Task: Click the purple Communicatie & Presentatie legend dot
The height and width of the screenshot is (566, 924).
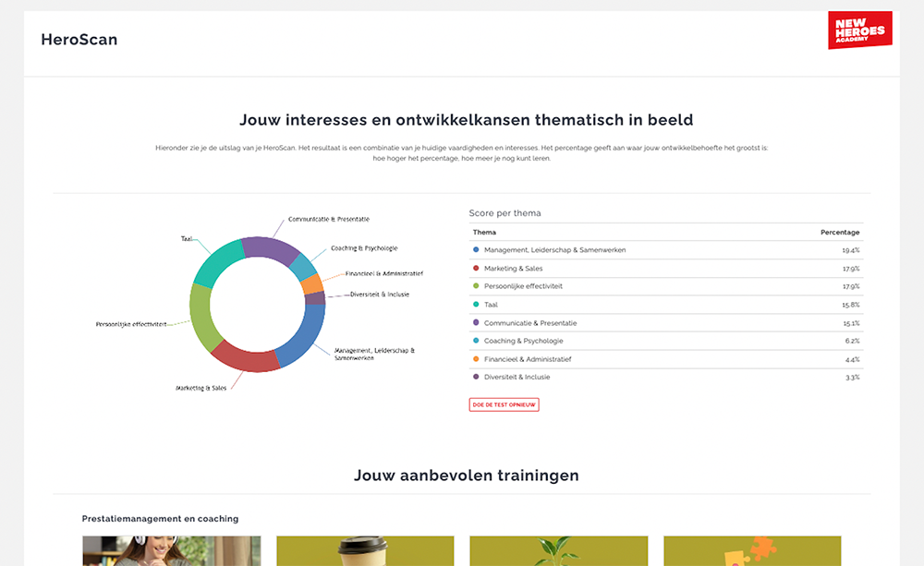Action: 476,322
